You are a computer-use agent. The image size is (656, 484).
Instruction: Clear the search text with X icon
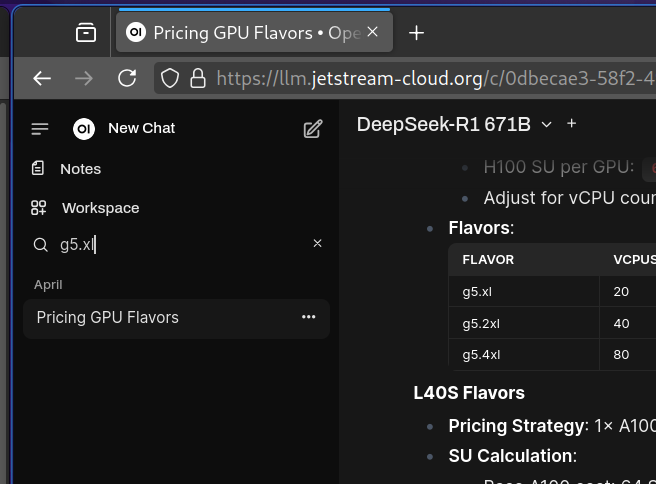tap(318, 243)
